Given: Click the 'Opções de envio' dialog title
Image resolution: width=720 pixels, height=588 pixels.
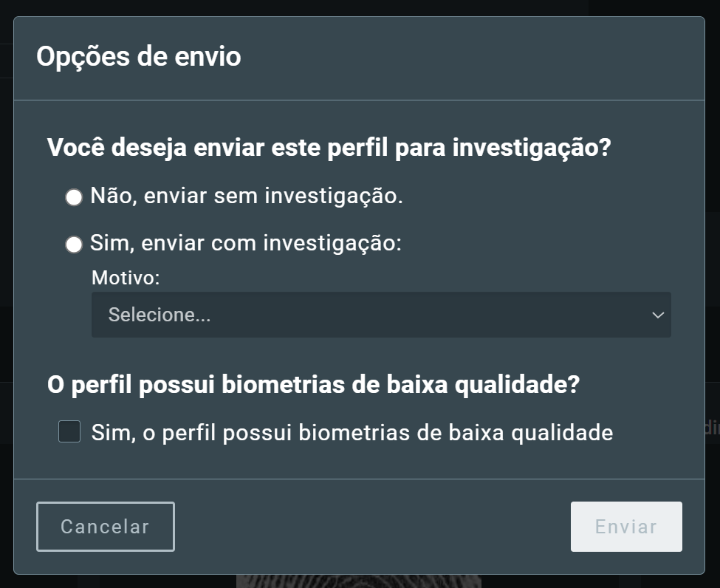Looking at the screenshot, I should coord(139,56).
